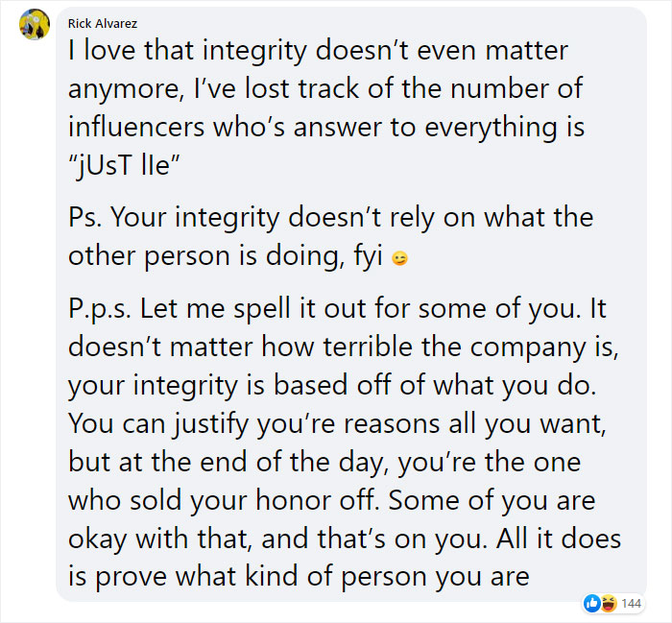Click the word "okay" in the comment

[x=97, y=539]
